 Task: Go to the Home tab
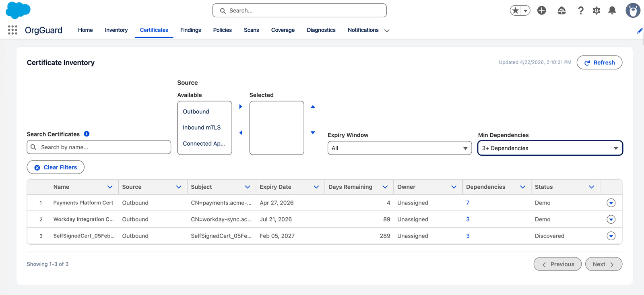click(x=85, y=30)
